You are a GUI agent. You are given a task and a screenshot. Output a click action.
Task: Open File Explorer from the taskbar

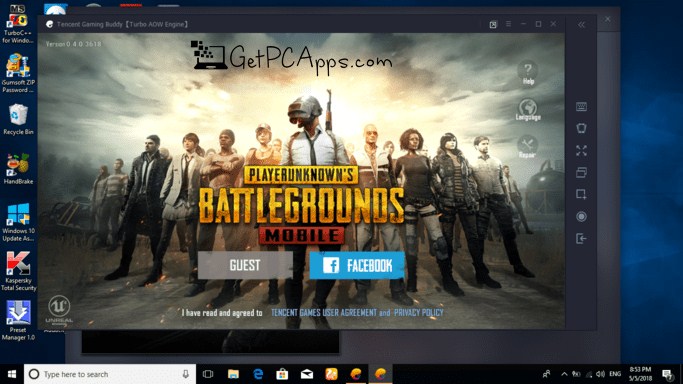point(233,374)
